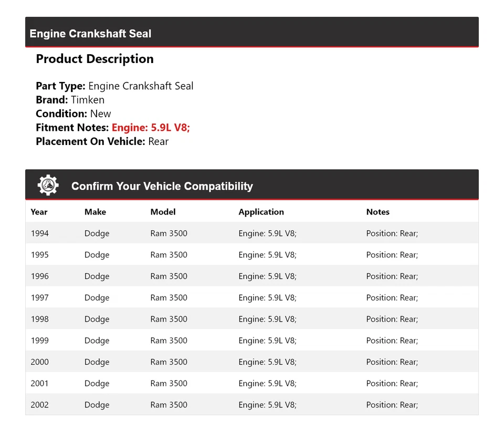
Task: Click the Timken brand name
Action: pos(88,100)
